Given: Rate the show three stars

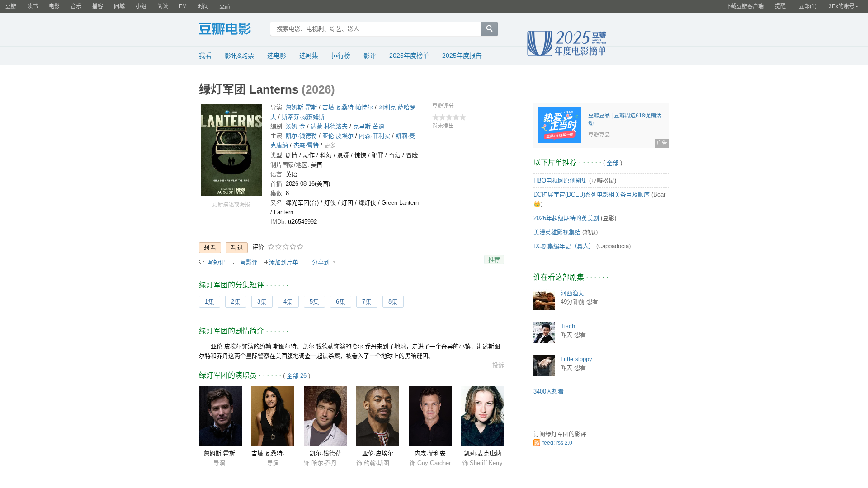Looking at the screenshot, I should (286, 247).
